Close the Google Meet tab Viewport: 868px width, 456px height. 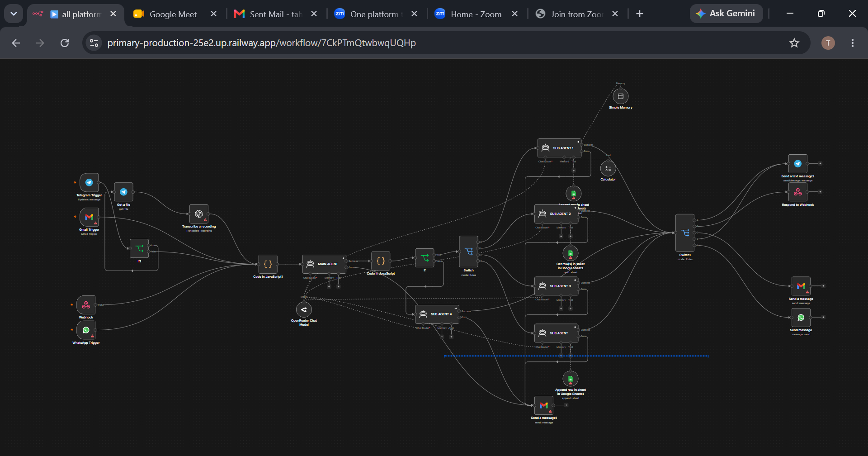[214, 14]
